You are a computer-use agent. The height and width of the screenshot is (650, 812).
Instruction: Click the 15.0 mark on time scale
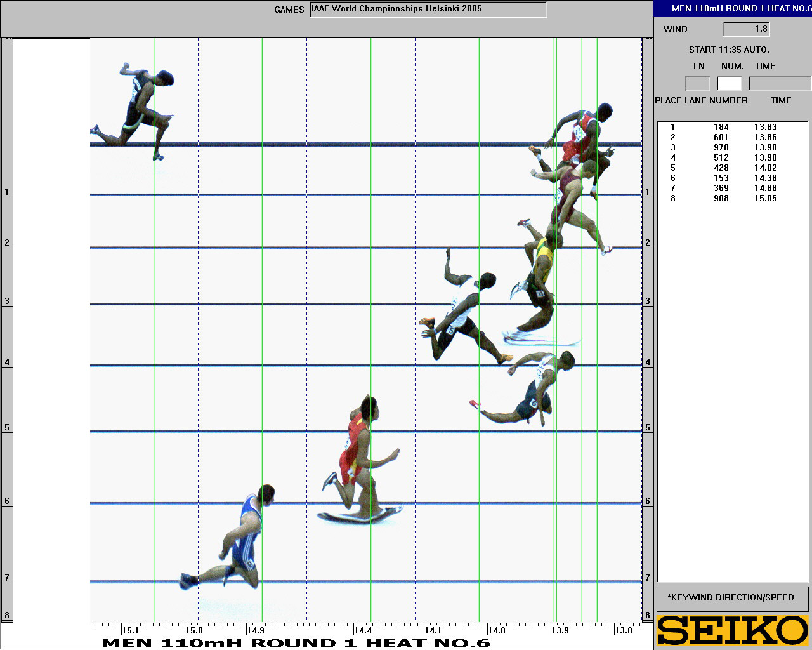pos(194,630)
